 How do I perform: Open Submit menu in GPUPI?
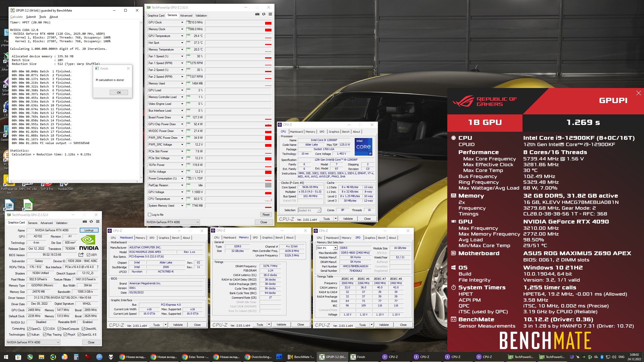coord(31,17)
